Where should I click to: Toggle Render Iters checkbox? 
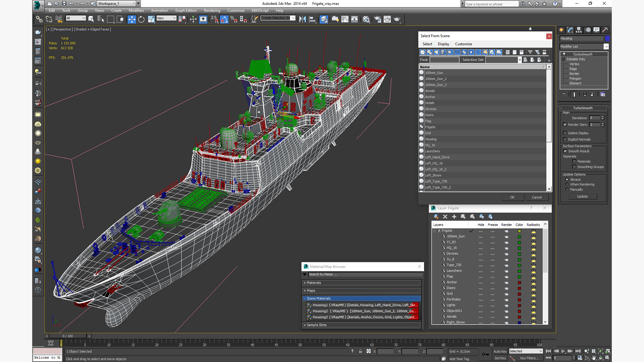point(565,125)
